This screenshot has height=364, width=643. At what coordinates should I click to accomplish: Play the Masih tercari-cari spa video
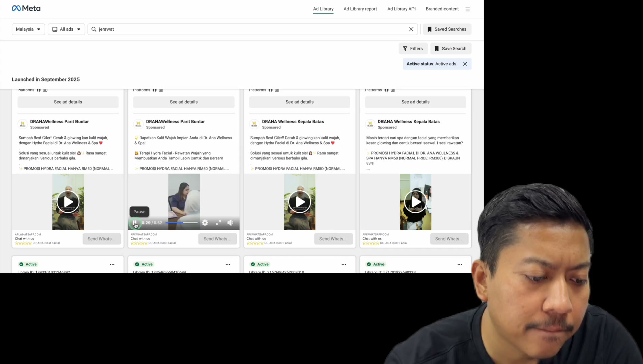(x=416, y=202)
